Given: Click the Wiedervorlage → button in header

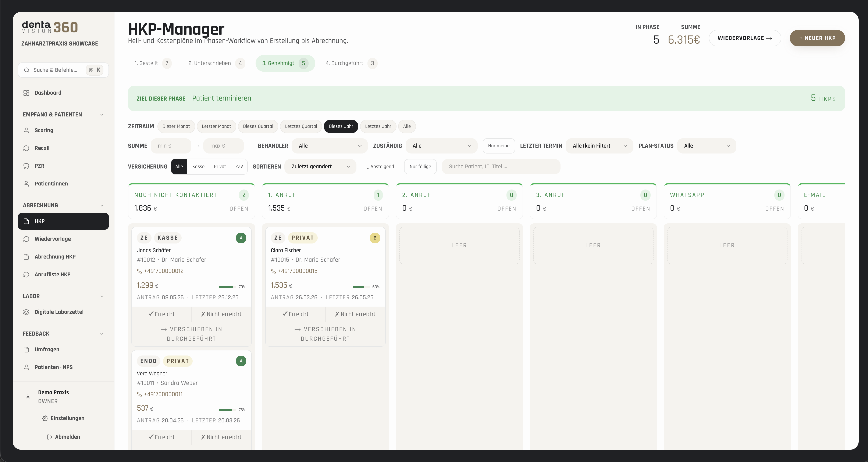Looking at the screenshot, I should (745, 38).
